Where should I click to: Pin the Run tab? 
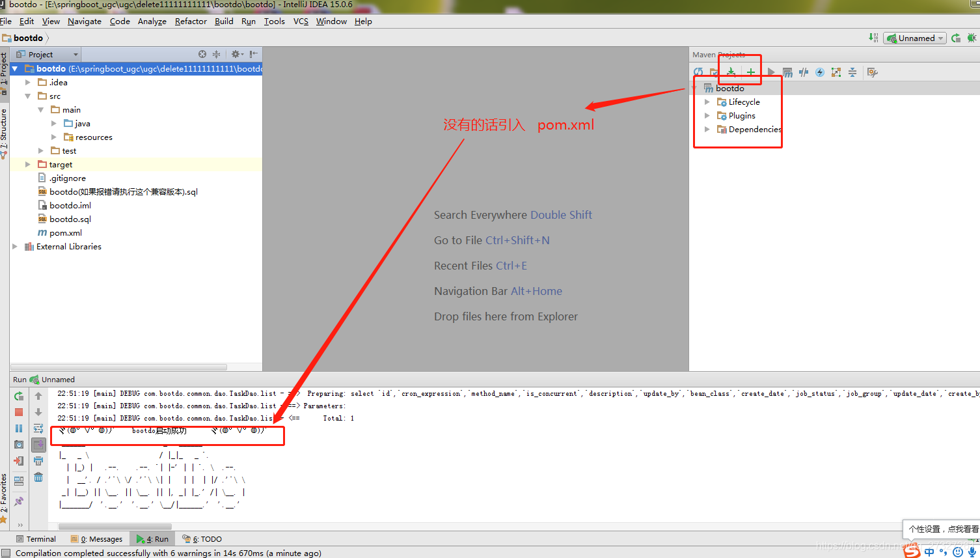(x=19, y=501)
